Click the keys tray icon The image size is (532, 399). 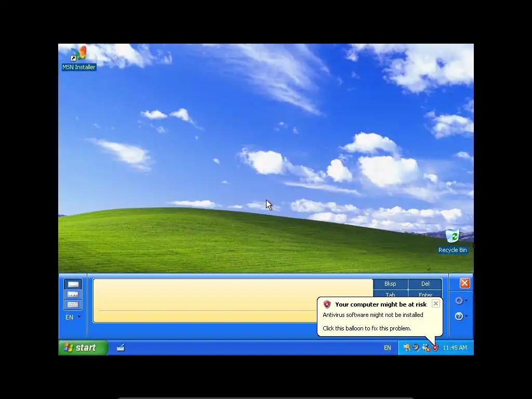click(x=406, y=348)
